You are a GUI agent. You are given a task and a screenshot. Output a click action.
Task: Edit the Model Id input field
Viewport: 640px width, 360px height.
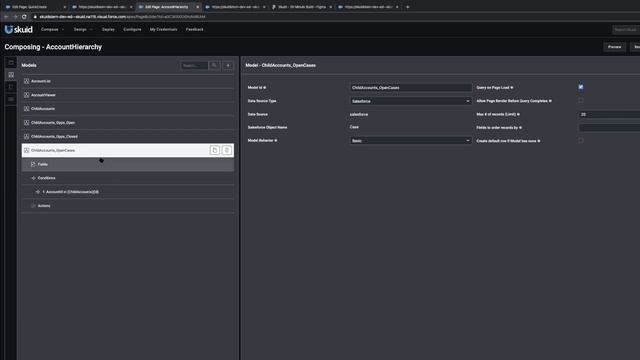(x=411, y=88)
